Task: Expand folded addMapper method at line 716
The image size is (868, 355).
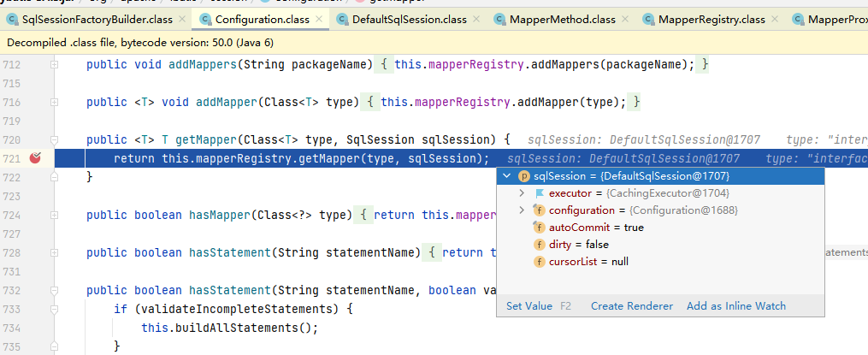Action: point(54,103)
